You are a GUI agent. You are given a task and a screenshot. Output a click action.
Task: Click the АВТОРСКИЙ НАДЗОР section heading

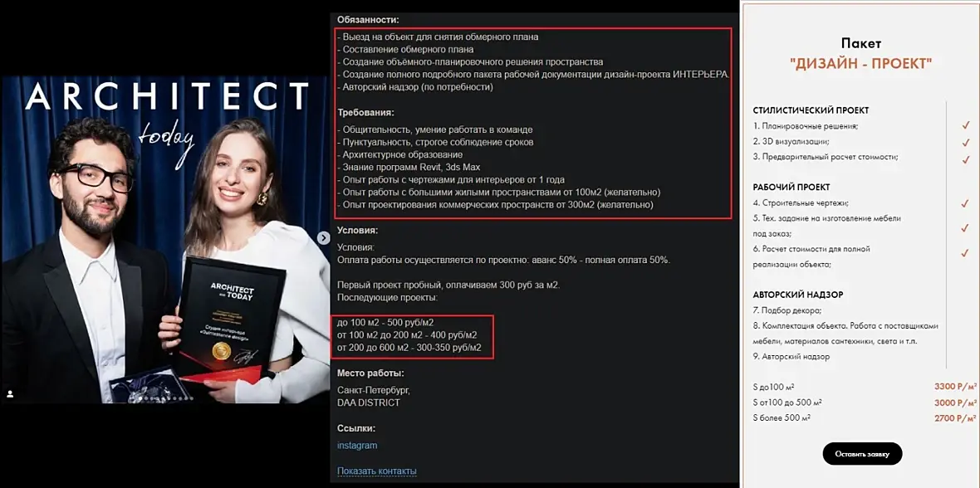tap(798, 295)
